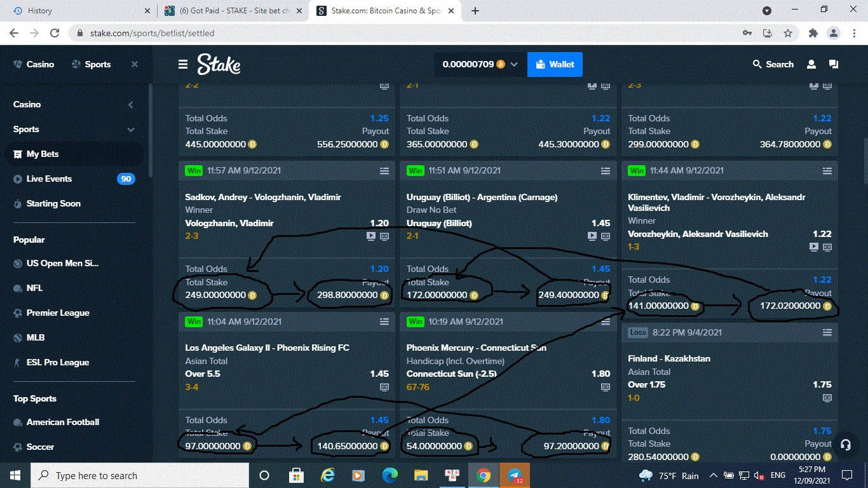
Task: Open options menu on Sadkov - Vologzhanin bet
Action: point(384,171)
